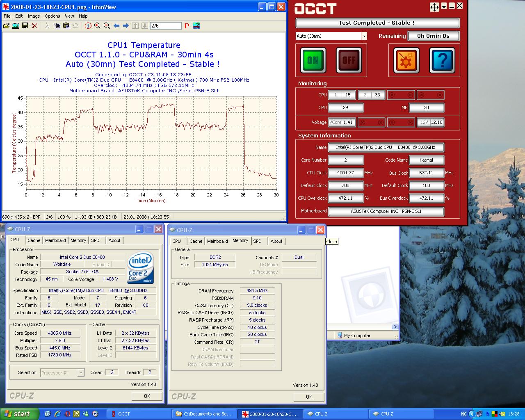Viewport: 525px width, 420px height.
Task: Zoom in on the image in IrfanView
Action: 98,26
